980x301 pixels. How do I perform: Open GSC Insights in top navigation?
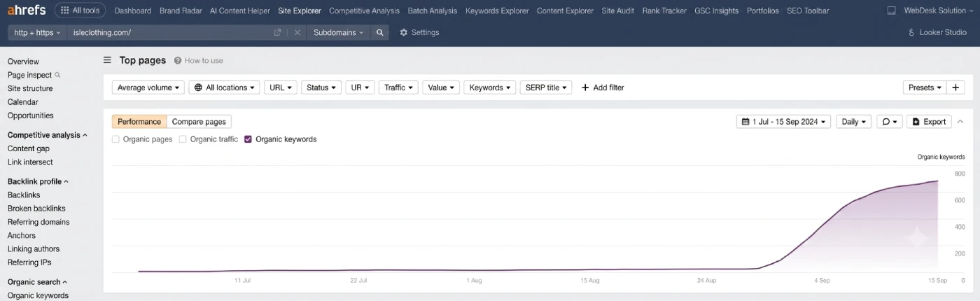point(716,10)
